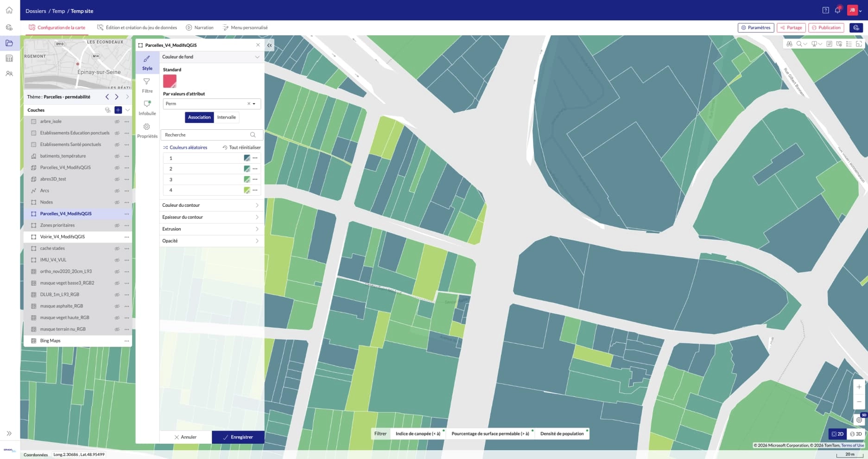Screen dimensions: 868x459
Task: Open the help question mark icon
Action: point(825,10)
